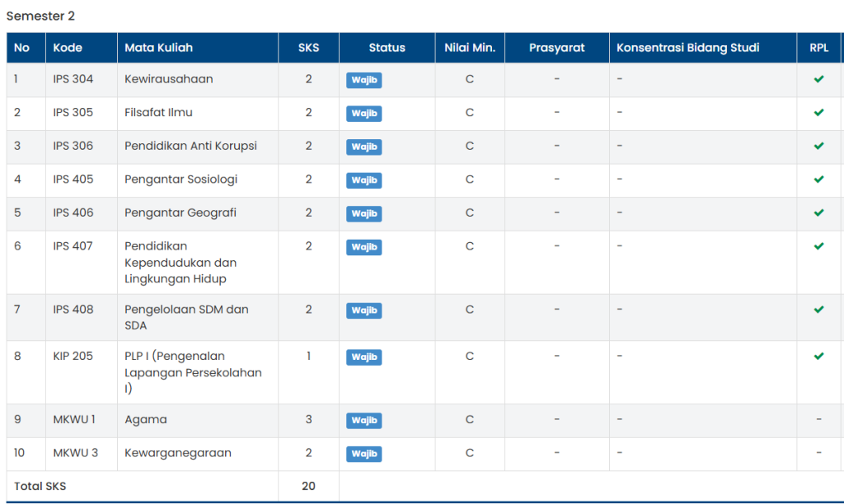The width and height of the screenshot is (844, 504).
Task: Click the RPL checkmark for Pendidikan Anti Korupsi
Action: (x=818, y=146)
